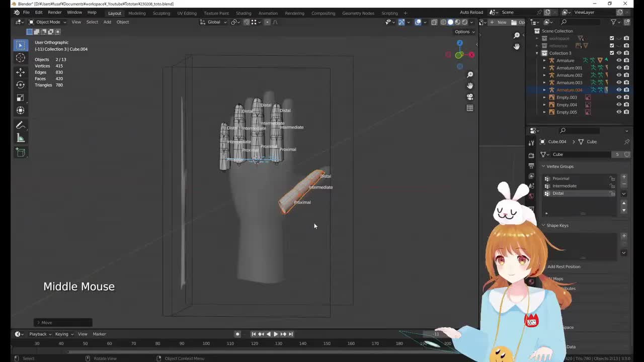Jump to the timeline start
The height and width of the screenshot is (362, 644).
click(254, 334)
